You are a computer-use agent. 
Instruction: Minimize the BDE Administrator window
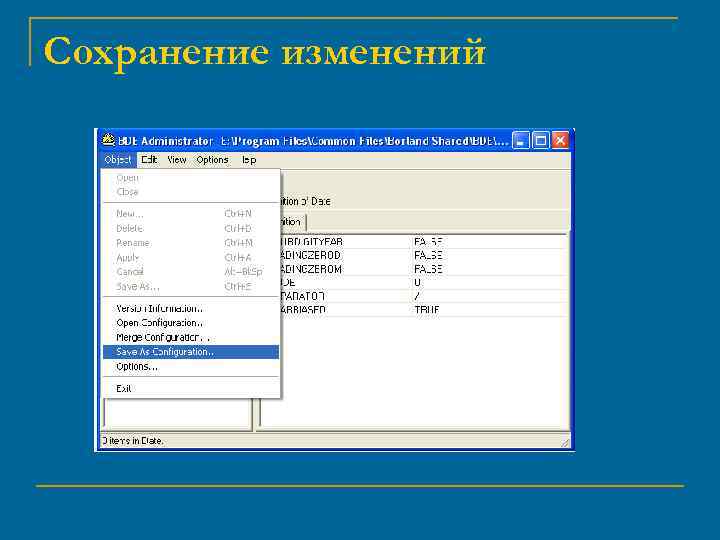(521, 140)
